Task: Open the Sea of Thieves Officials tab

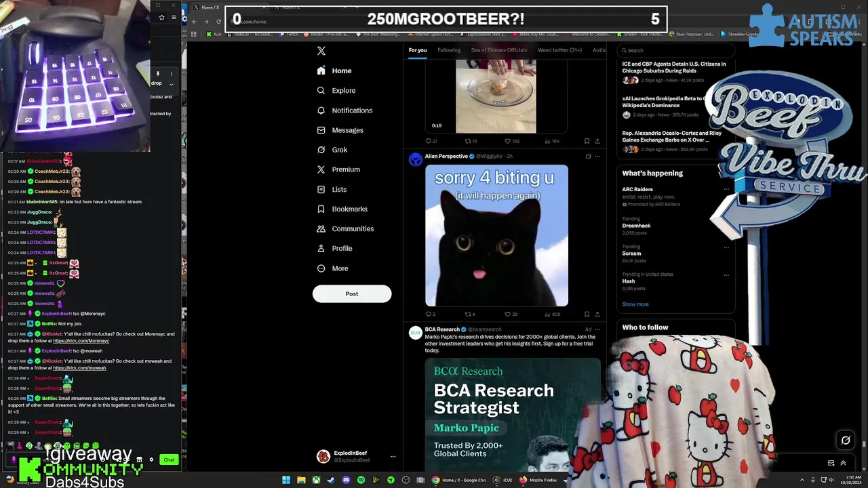Action: (499, 50)
